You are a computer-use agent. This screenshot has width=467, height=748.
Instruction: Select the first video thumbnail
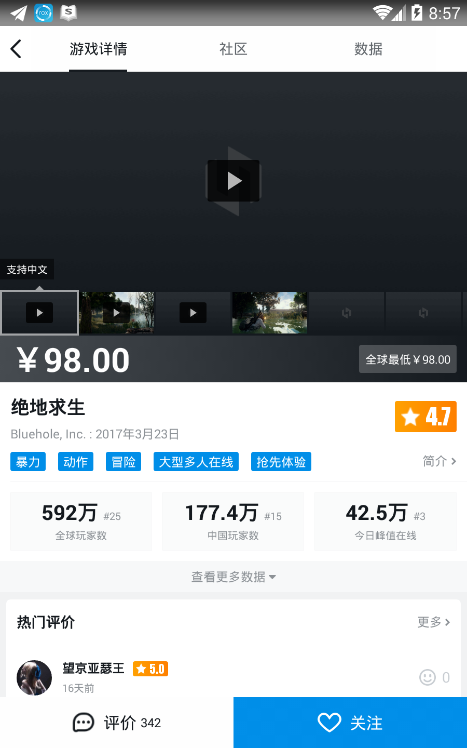pyautogui.click(x=39, y=312)
